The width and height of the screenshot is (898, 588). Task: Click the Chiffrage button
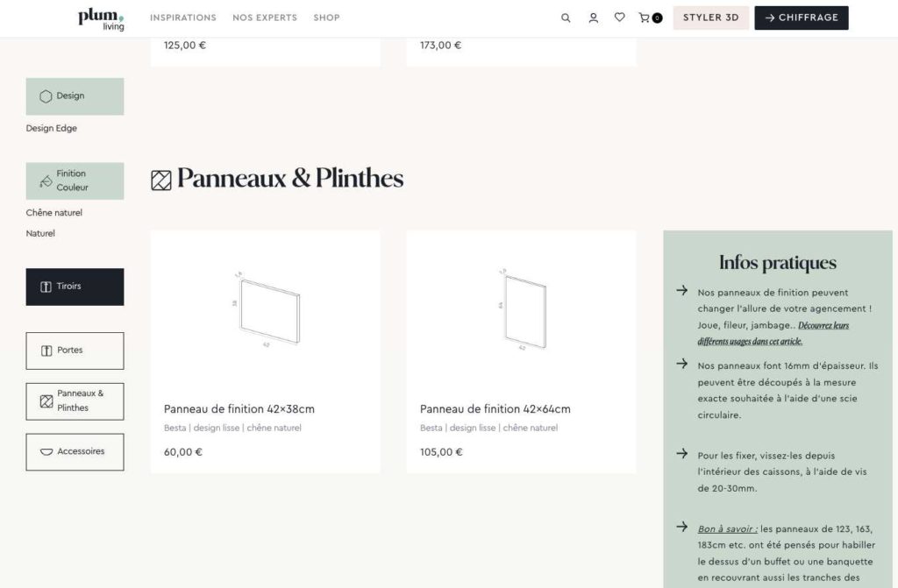pyautogui.click(x=802, y=18)
